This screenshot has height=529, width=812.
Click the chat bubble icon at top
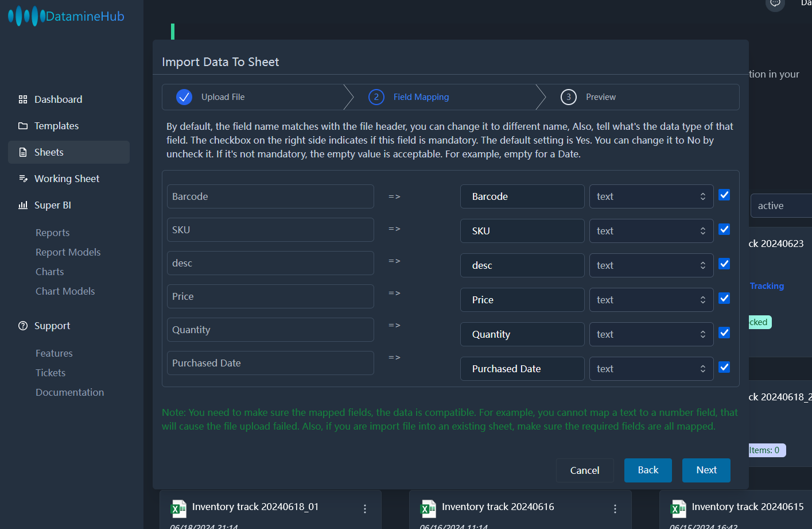point(775,3)
